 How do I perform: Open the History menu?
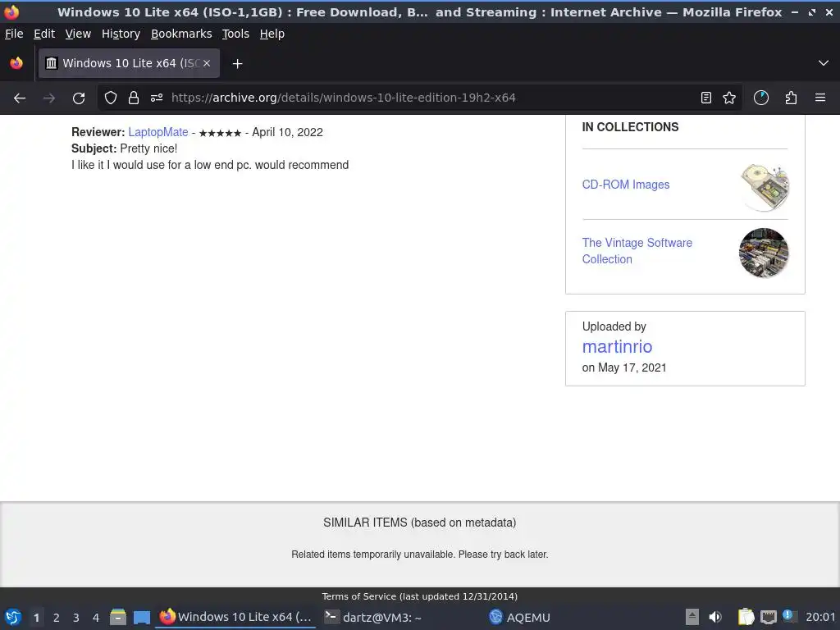[121, 34]
